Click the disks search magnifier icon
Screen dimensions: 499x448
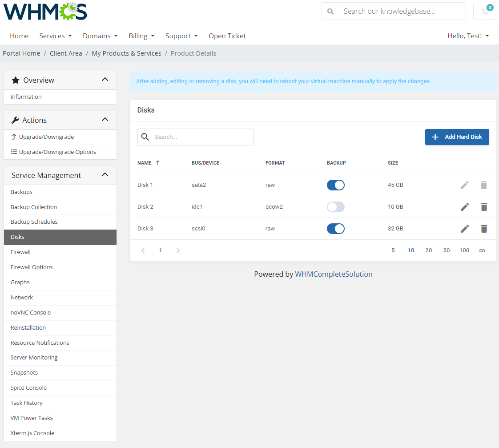point(145,137)
